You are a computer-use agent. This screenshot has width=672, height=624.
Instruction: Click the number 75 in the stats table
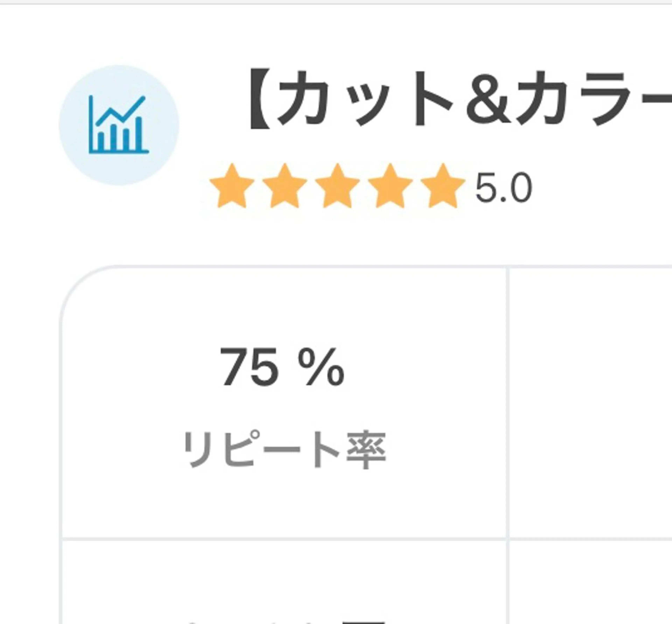click(x=250, y=367)
